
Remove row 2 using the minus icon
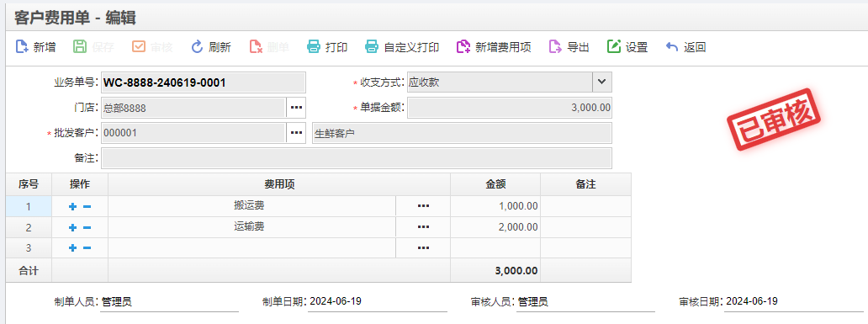pyautogui.click(x=87, y=227)
